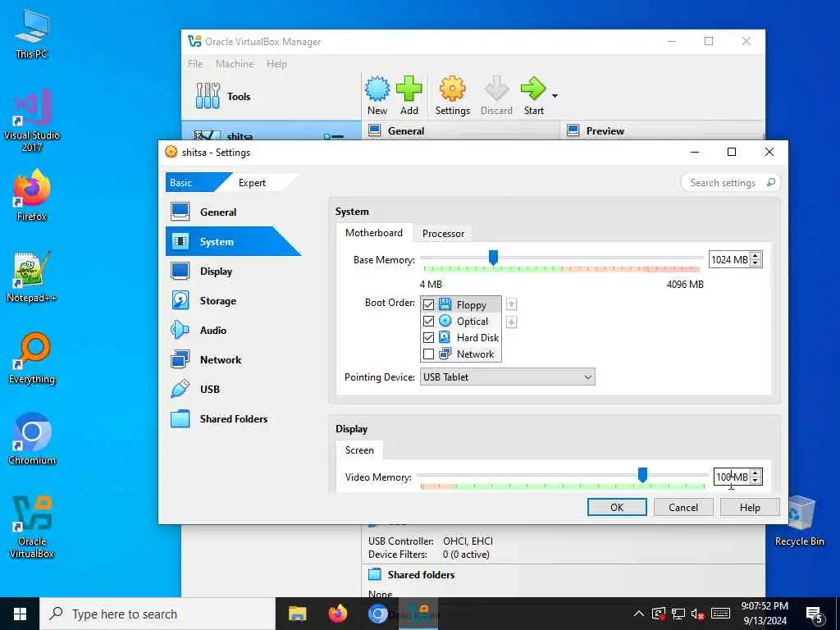This screenshot has height=630, width=840.
Task: Click the Preview header in VirtualBox Manager
Action: (605, 130)
